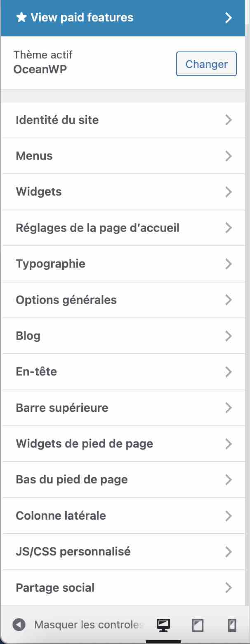The width and height of the screenshot is (250, 644).
Task: Click the back arrow beside Masquer les controles
Action: (18, 624)
